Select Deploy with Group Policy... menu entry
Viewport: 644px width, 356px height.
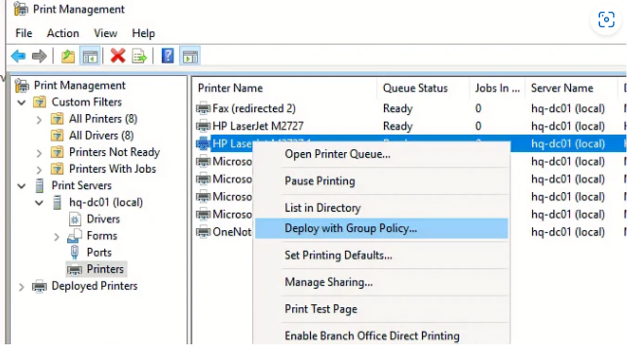382,228
